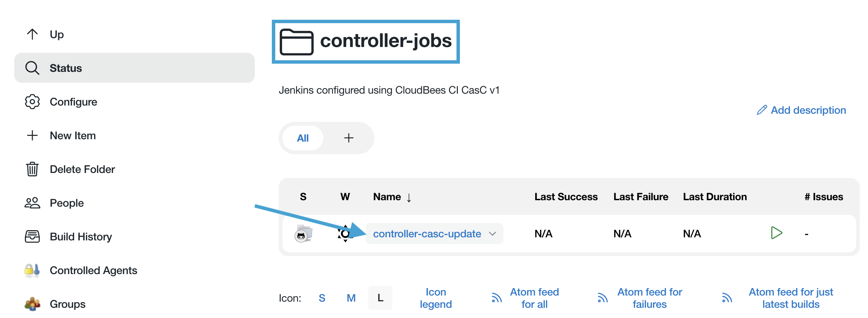
Task: Click the Delete Folder trash icon
Action: coord(32,169)
